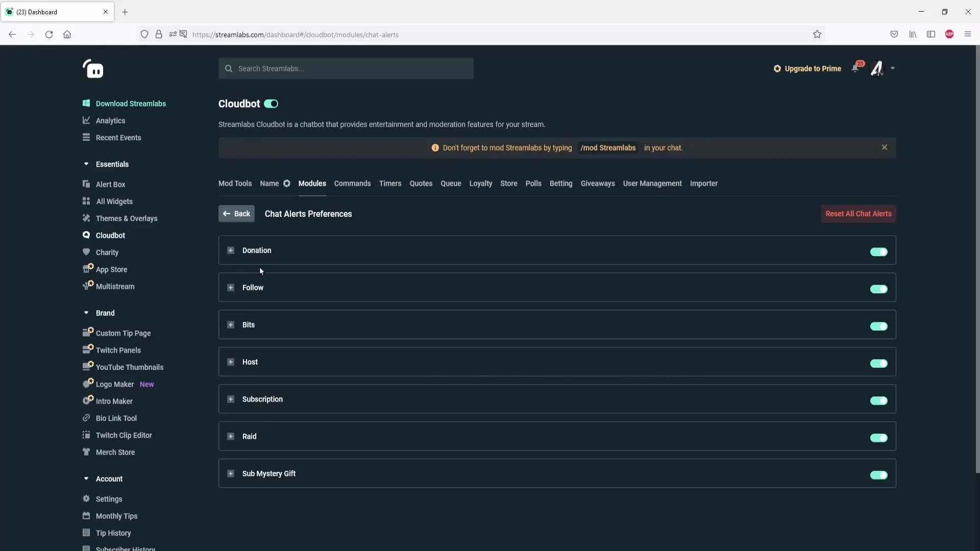Click the YouTube Thumbnails icon
Screen dimensions: 980x551
coord(87,366)
